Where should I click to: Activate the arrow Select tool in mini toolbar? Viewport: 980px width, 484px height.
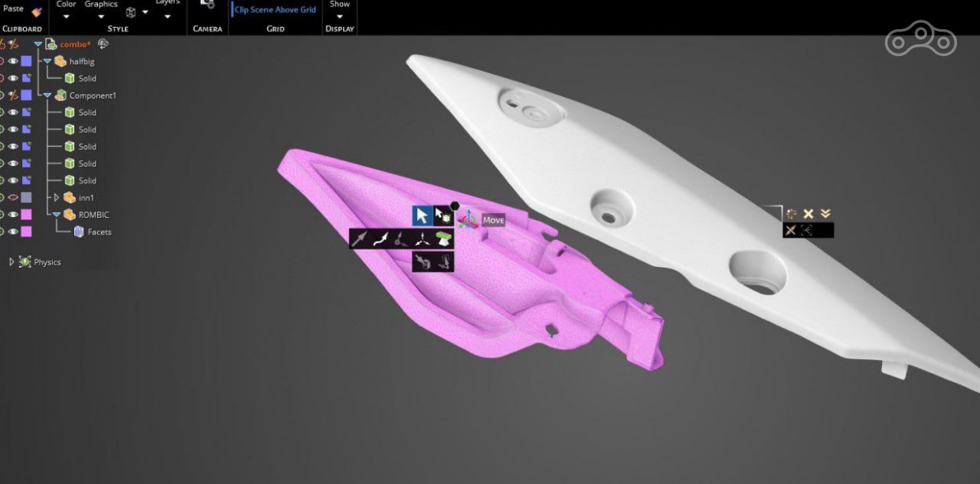coord(422,216)
